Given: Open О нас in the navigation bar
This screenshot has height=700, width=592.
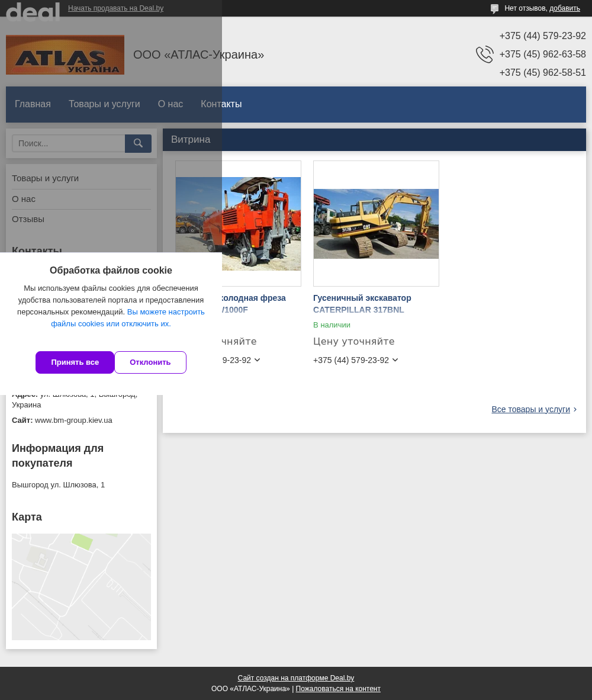Looking at the screenshot, I should point(170,104).
